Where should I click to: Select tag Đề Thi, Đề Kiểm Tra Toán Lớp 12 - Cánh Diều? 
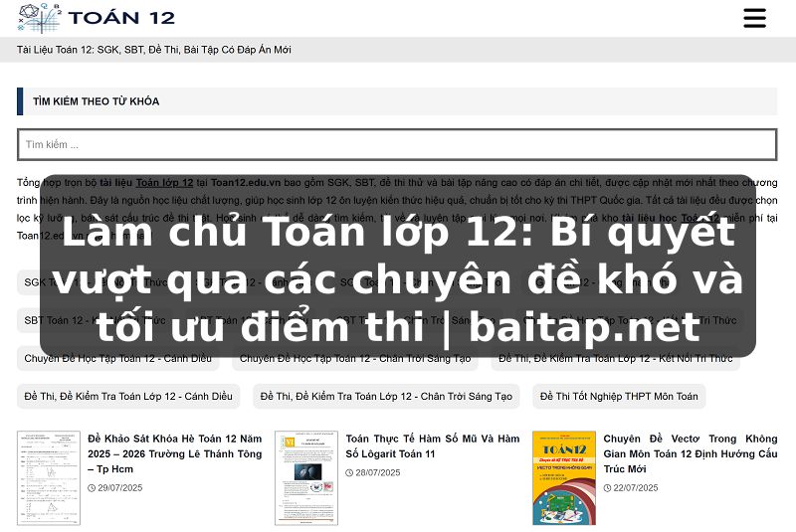pos(128,396)
